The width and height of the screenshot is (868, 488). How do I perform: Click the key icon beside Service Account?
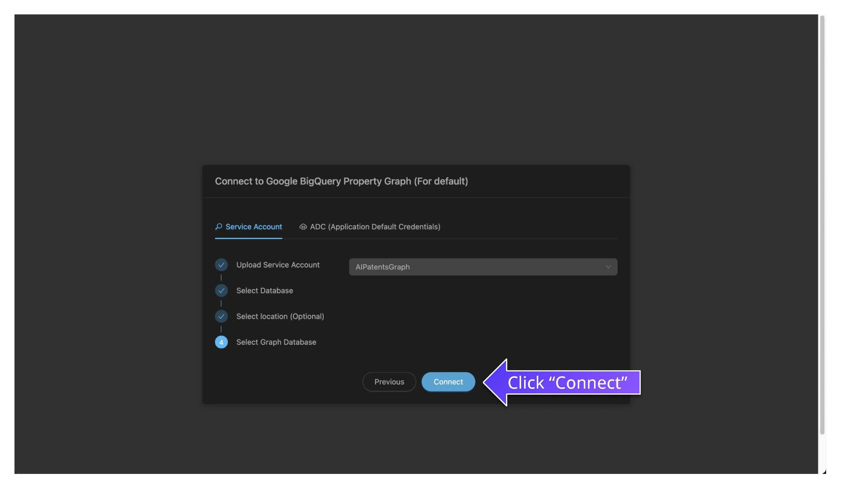tap(218, 227)
